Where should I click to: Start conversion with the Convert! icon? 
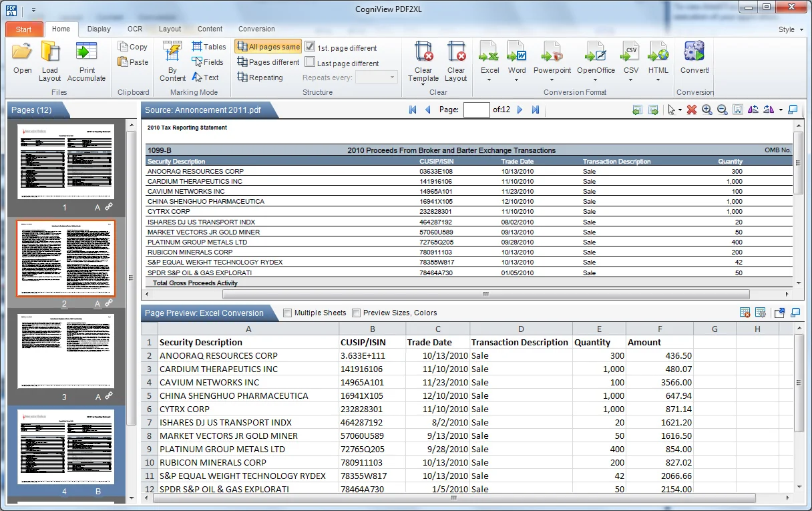[694, 57]
